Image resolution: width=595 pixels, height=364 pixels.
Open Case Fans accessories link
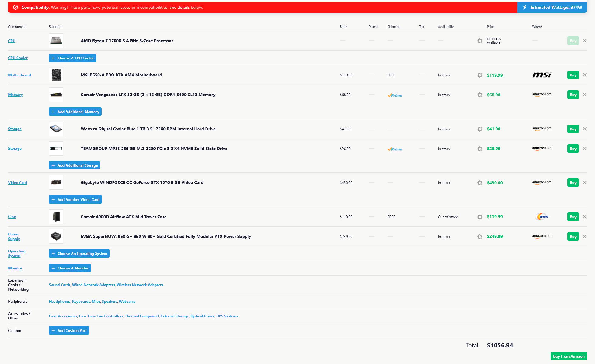coord(87,316)
